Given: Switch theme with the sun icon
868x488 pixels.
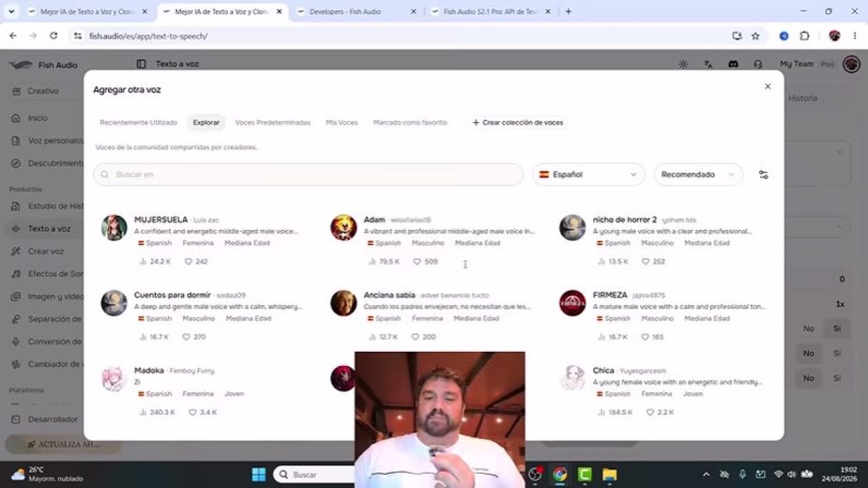Looking at the screenshot, I should 683,64.
